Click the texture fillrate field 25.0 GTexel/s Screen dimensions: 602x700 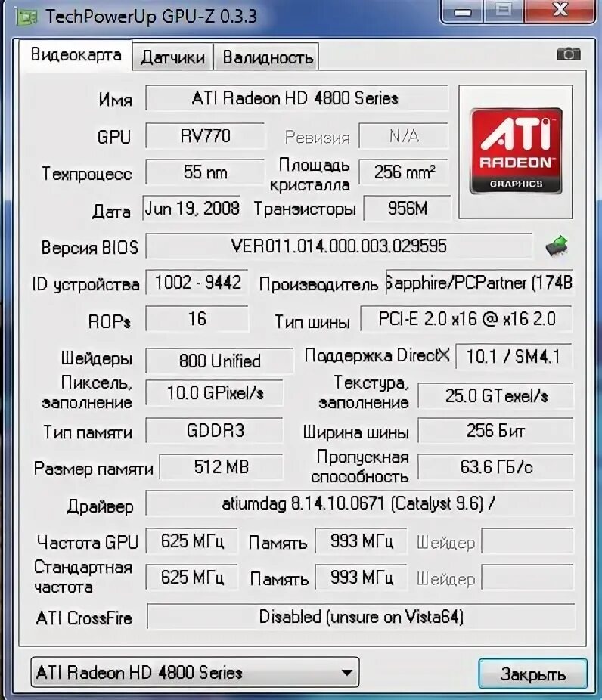pyautogui.click(x=495, y=395)
